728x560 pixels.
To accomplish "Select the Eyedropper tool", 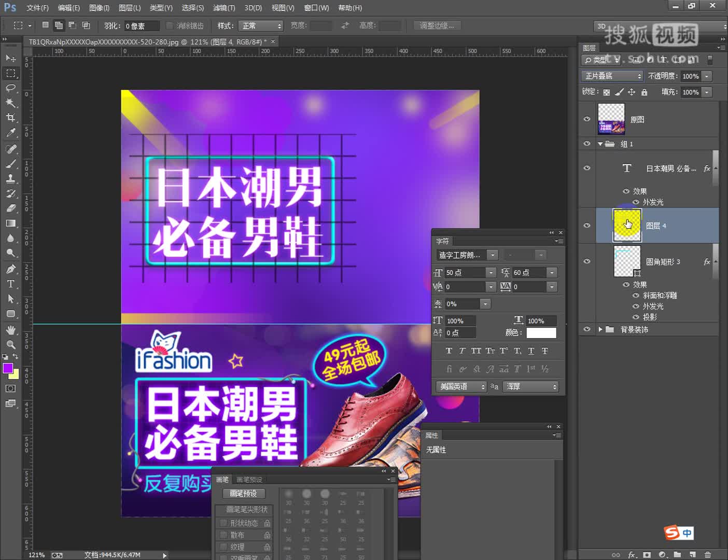I will (x=10, y=133).
